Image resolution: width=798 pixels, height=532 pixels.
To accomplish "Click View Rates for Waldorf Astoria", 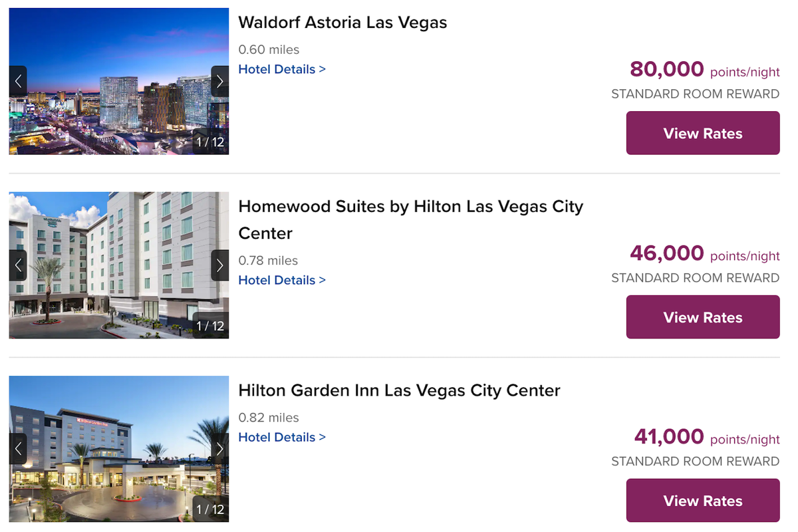I will [x=702, y=133].
